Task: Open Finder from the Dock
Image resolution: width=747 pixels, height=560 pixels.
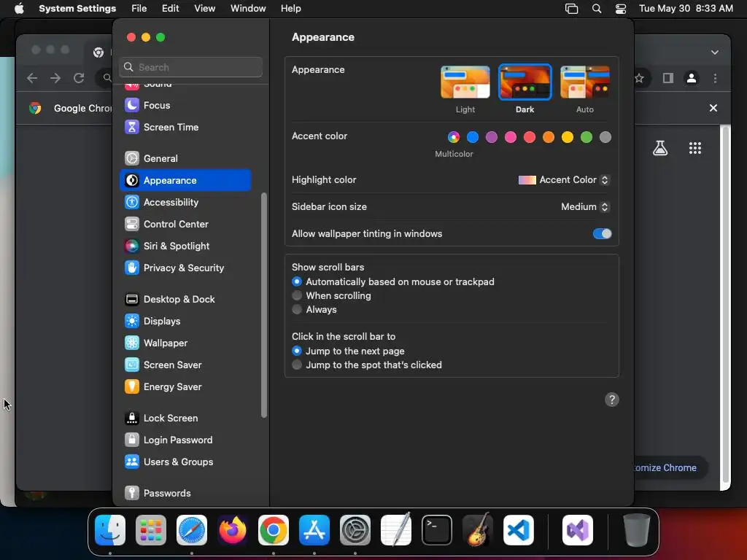Action: (x=110, y=530)
